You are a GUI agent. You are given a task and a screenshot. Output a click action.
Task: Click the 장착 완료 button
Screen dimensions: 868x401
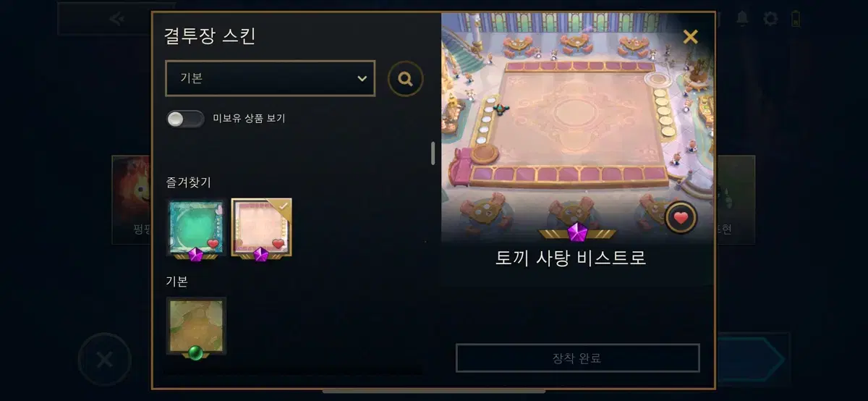[577, 358]
